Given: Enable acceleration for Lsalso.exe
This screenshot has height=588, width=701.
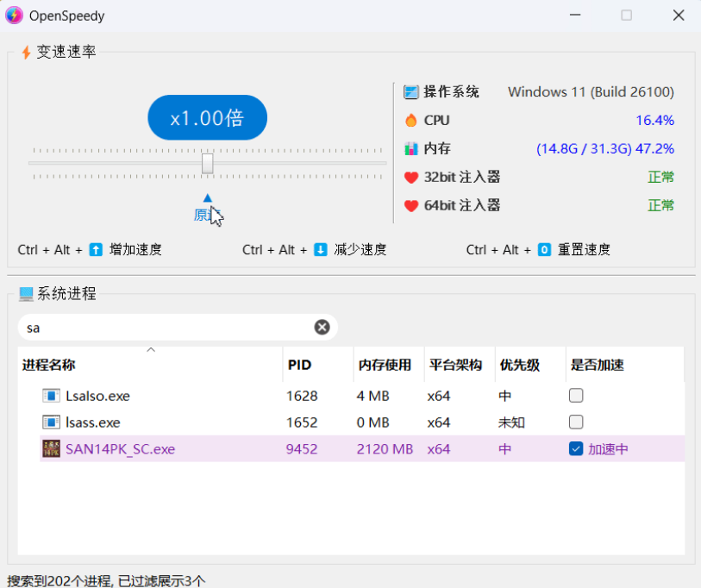Looking at the screenshot, I should [x=576, y=396].
